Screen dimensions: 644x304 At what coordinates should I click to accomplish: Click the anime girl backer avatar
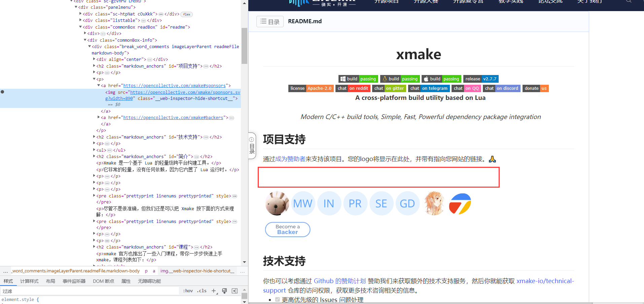tap(434, 203)
